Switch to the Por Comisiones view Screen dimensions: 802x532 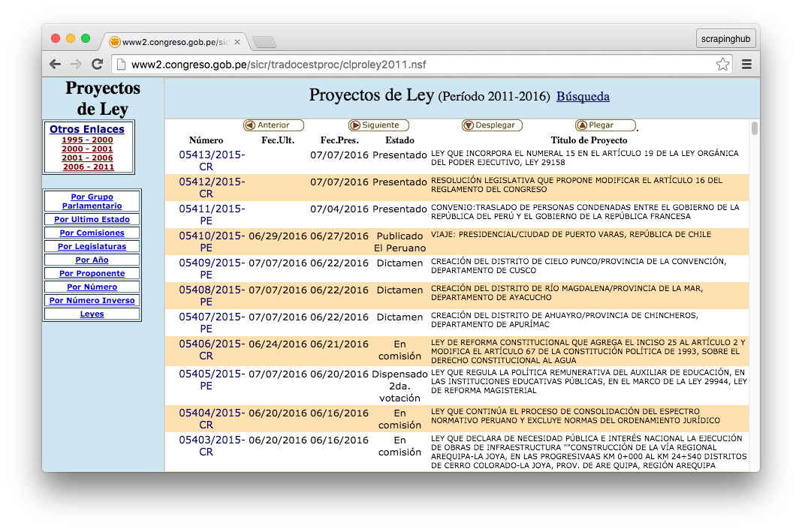92,233
